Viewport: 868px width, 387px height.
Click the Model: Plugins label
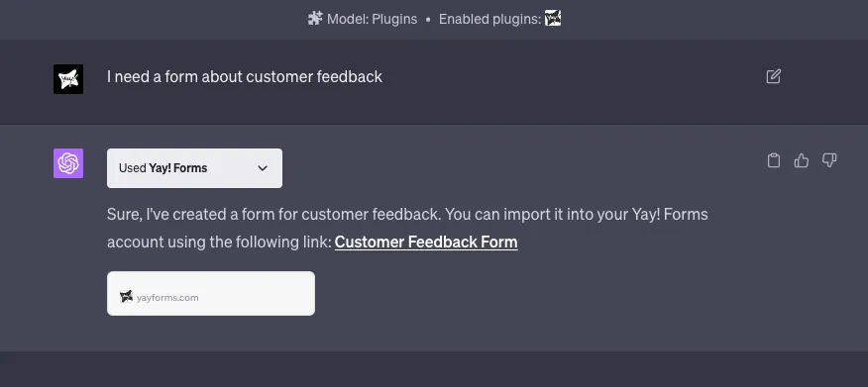[x=372, y=19]
